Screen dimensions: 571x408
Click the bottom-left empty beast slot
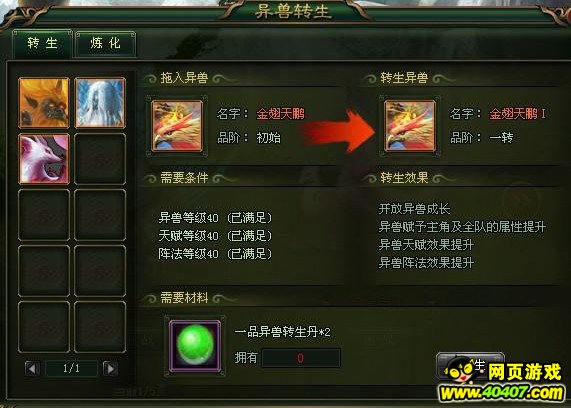click(44, 327)
